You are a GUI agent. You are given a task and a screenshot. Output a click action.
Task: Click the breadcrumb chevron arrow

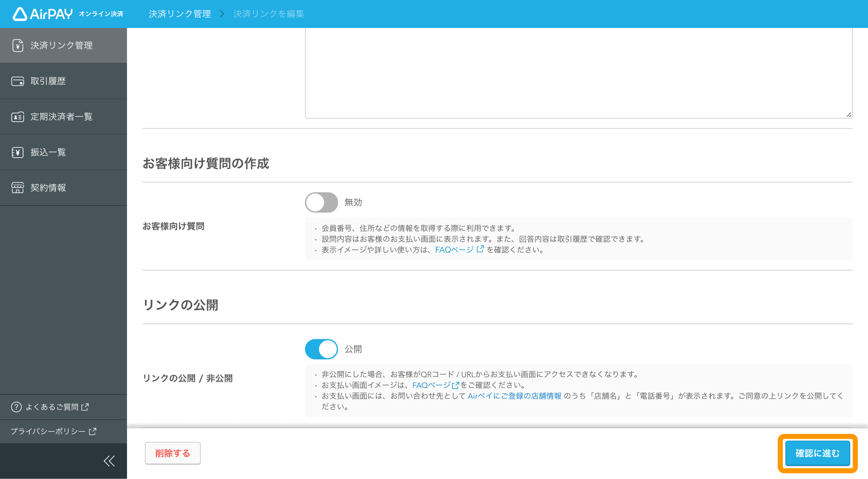click(222, 14)
